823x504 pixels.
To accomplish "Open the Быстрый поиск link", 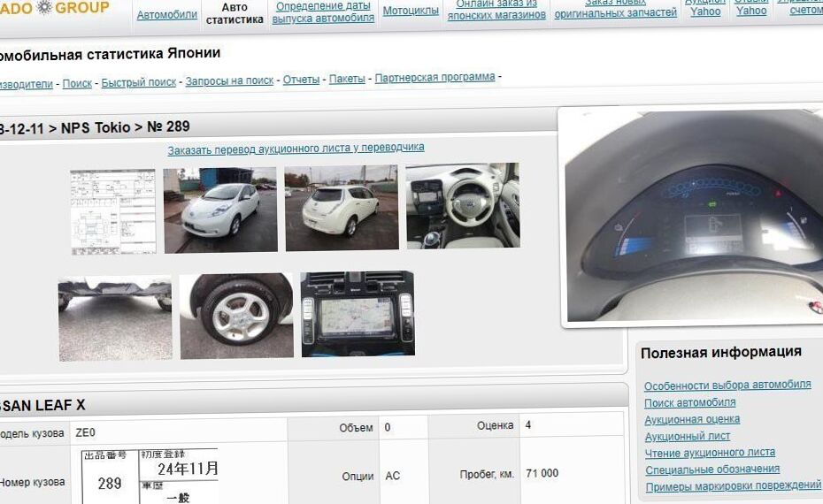I will [139, 82].
